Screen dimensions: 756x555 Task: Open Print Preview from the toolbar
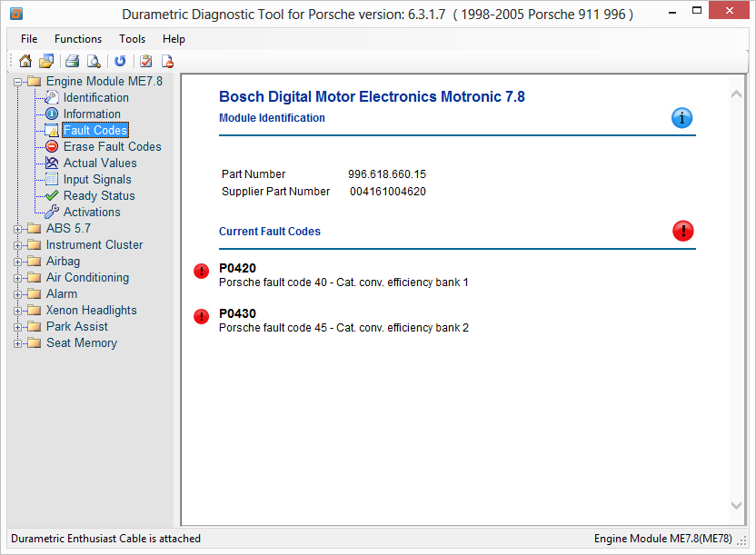[x=94, y=61]
